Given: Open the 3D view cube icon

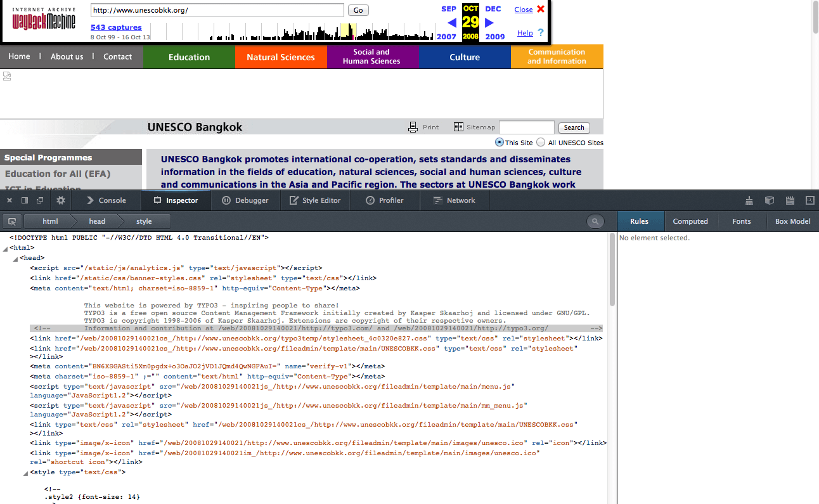Looking at the screenshot, I should (770, 200).
